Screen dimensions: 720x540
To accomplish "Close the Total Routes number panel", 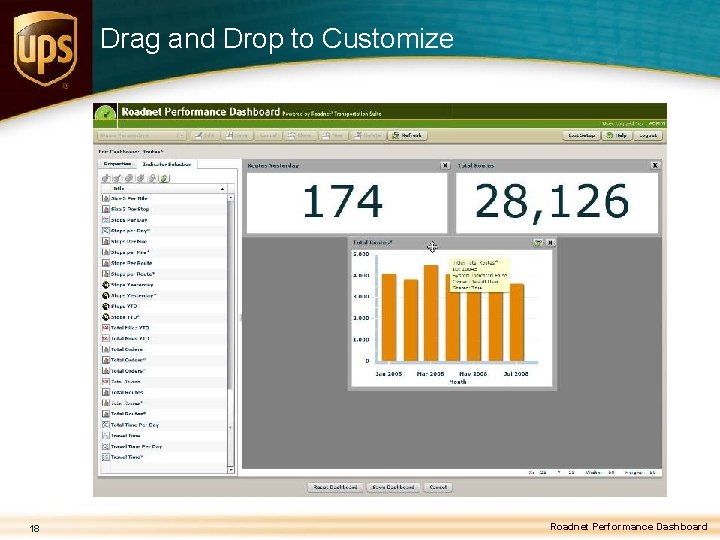I will [x=655, y=165].
